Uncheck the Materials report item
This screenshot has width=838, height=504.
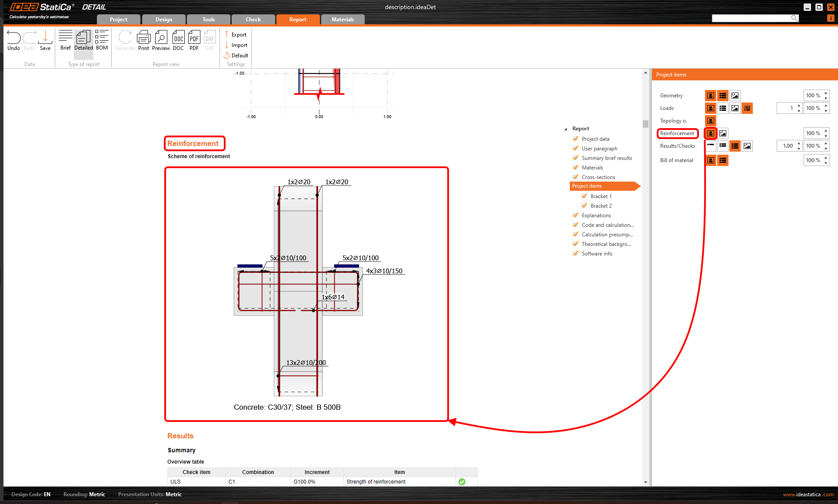click(576, 167)
